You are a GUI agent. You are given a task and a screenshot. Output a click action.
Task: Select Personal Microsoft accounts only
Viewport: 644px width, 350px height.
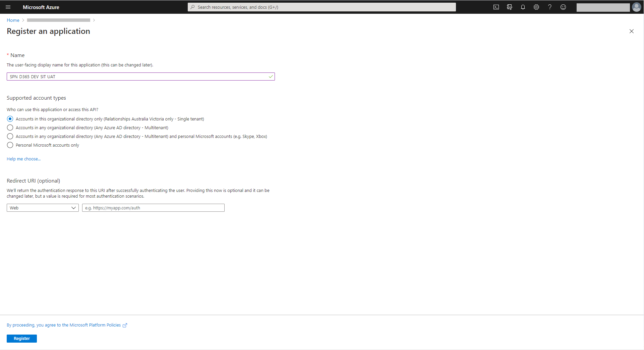coord(10,145)
